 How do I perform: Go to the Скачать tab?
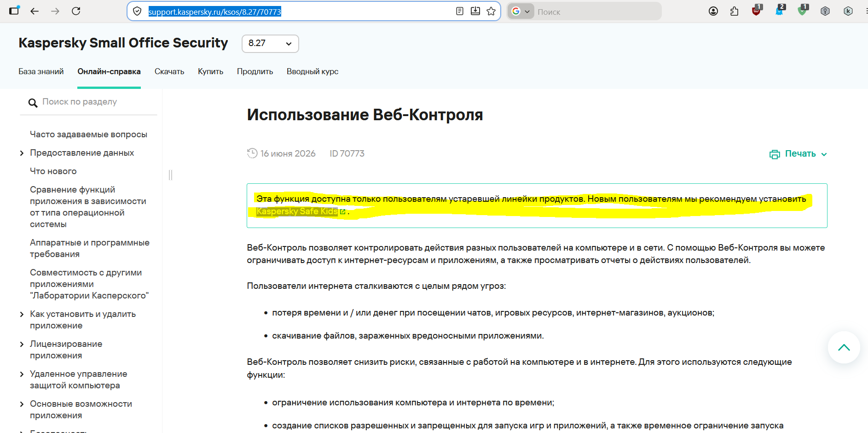point(169,71)
